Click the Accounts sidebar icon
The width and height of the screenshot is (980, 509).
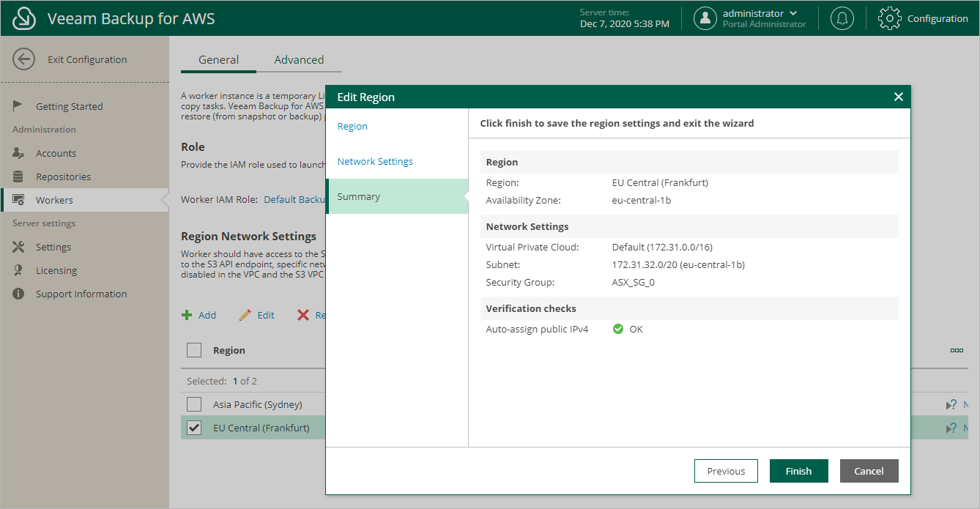19,153
